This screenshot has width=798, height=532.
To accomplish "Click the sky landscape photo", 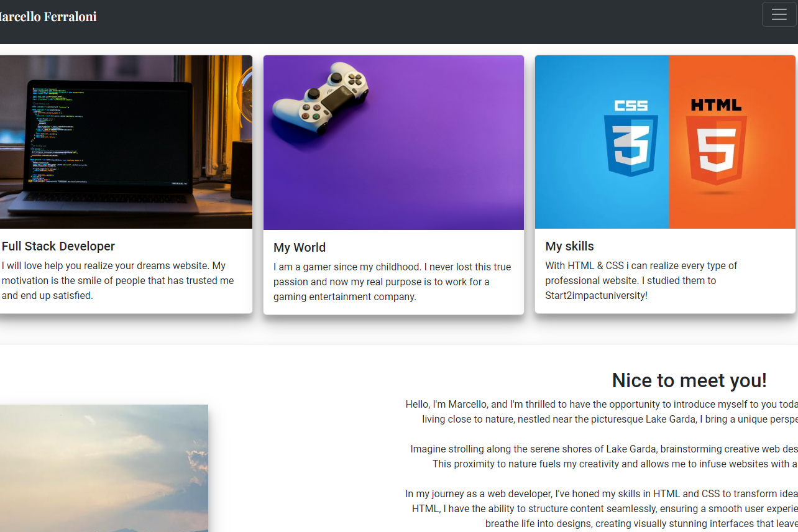I will click(x=104, y=468).
